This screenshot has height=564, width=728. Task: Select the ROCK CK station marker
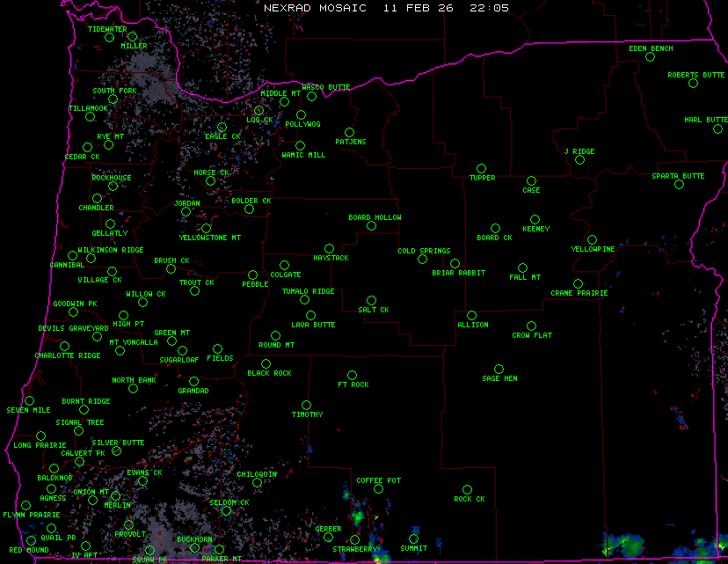(x=467, y=489)
